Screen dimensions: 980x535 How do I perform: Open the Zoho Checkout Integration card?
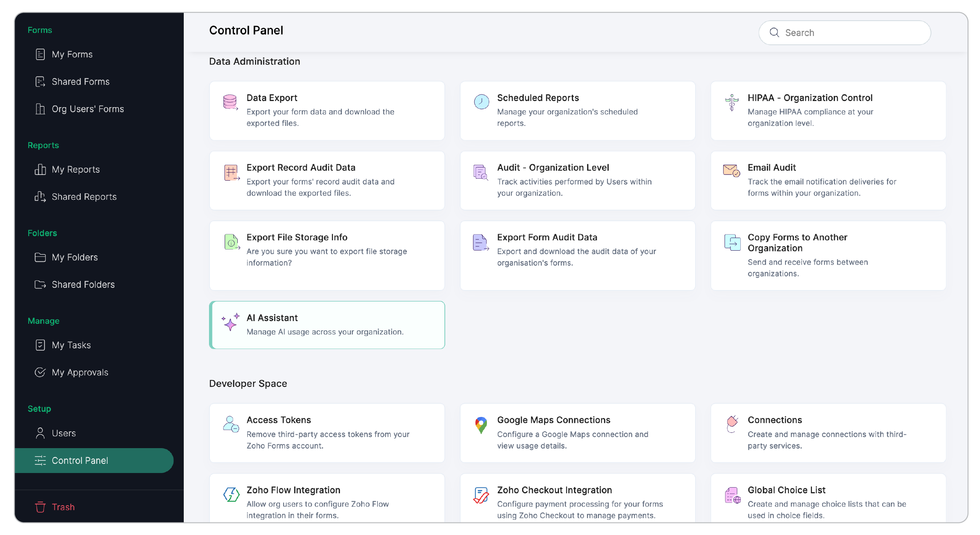[x=577, y=502]
